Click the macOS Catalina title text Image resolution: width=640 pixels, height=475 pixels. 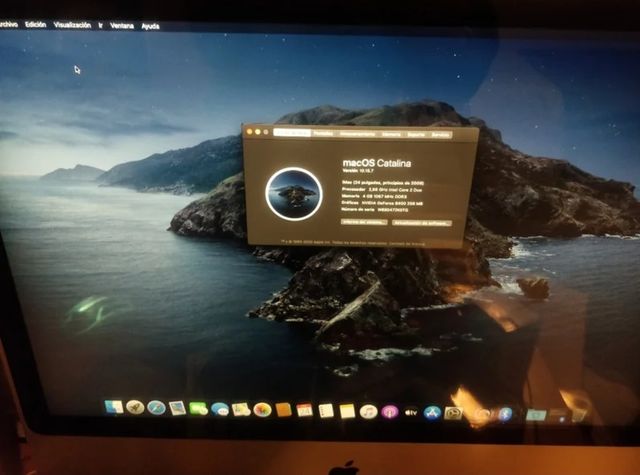click(x=377, y=163)
